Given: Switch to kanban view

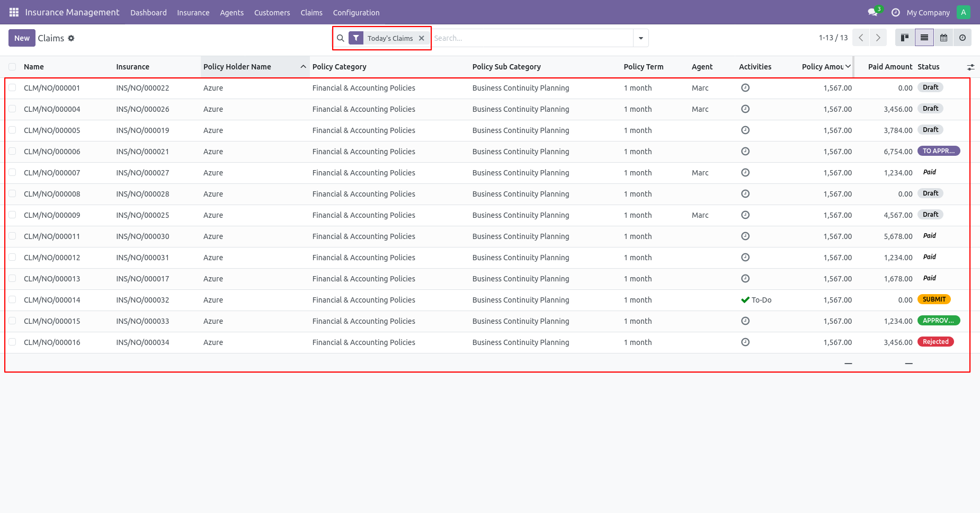Looking at the screenshot, I should point(905,38).
